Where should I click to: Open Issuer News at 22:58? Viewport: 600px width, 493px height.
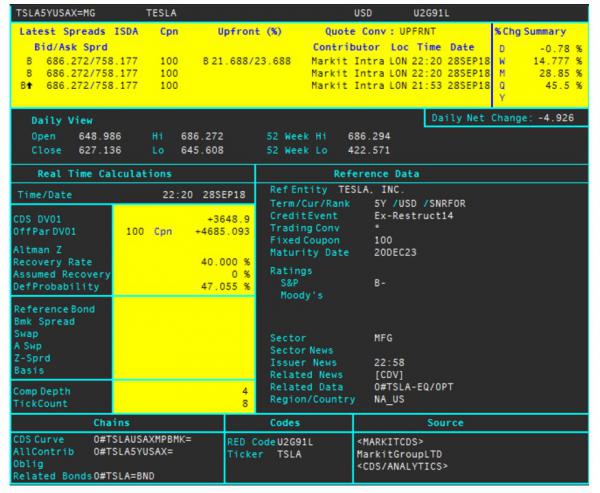(x=389, y=362)
